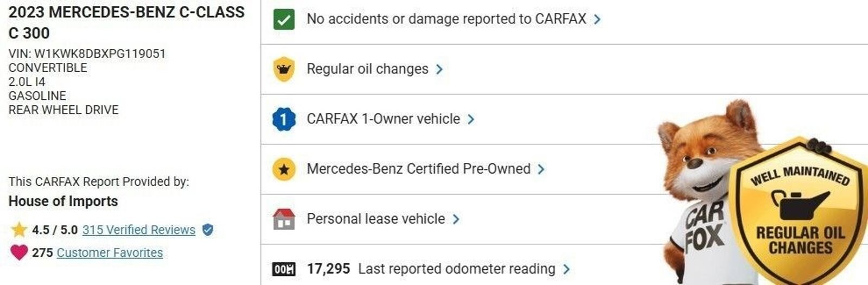Expand the last odometer reading chevron
Viewport: 868px width, 285px height.
click(566, 269)
